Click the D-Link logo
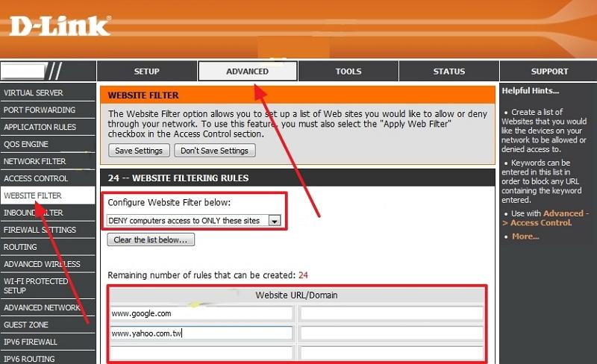 tap(60, 25)
